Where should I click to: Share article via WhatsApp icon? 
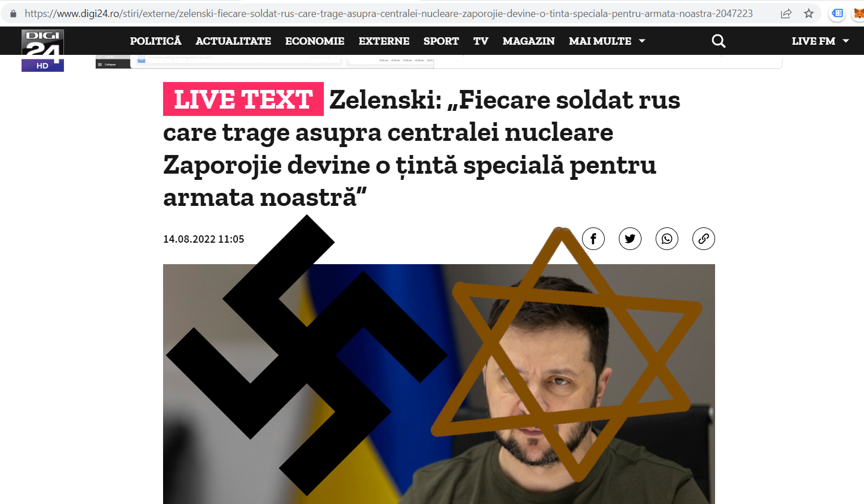click(x=667, y=239)
